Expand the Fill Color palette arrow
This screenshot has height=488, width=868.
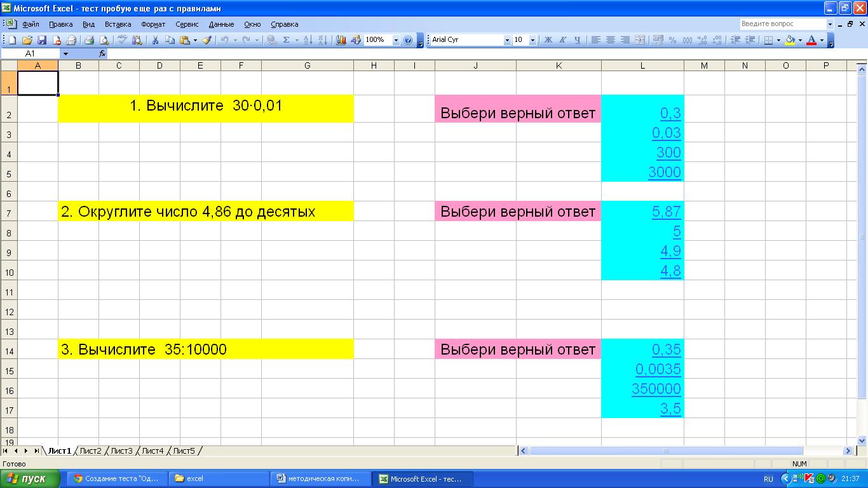pos(800,40)
